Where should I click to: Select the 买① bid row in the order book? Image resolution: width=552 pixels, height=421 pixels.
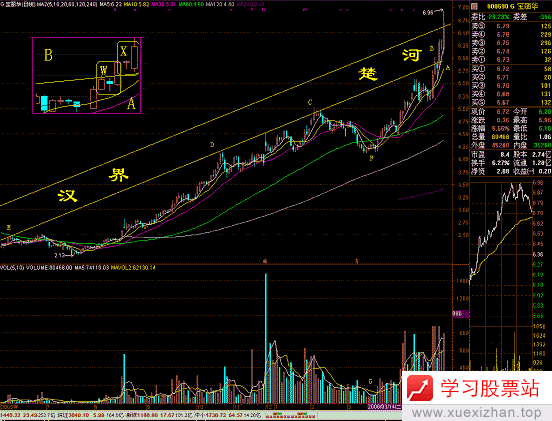pyautogui.click(x=511, y=69)
